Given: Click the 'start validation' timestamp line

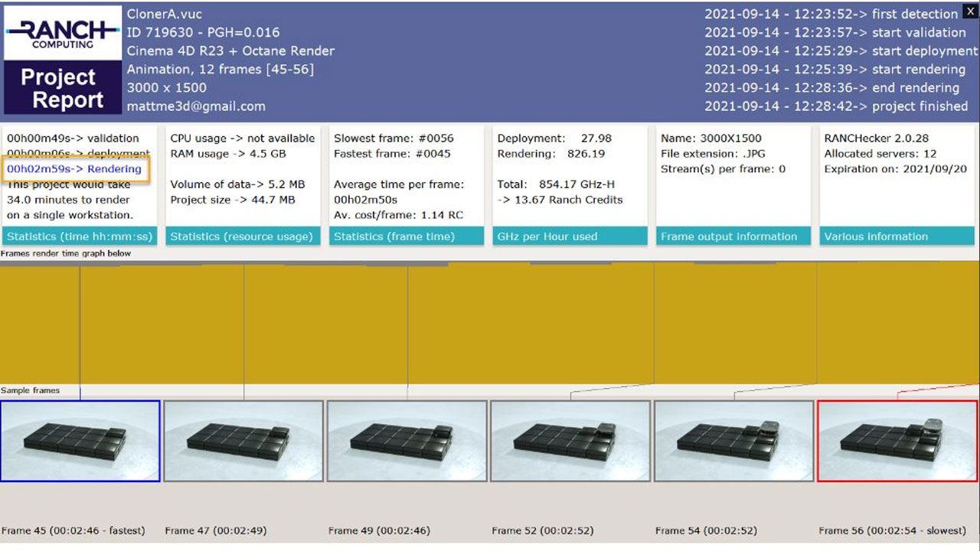Looking at the screenshot, I should pyautogui.click(x=835, y=32).
